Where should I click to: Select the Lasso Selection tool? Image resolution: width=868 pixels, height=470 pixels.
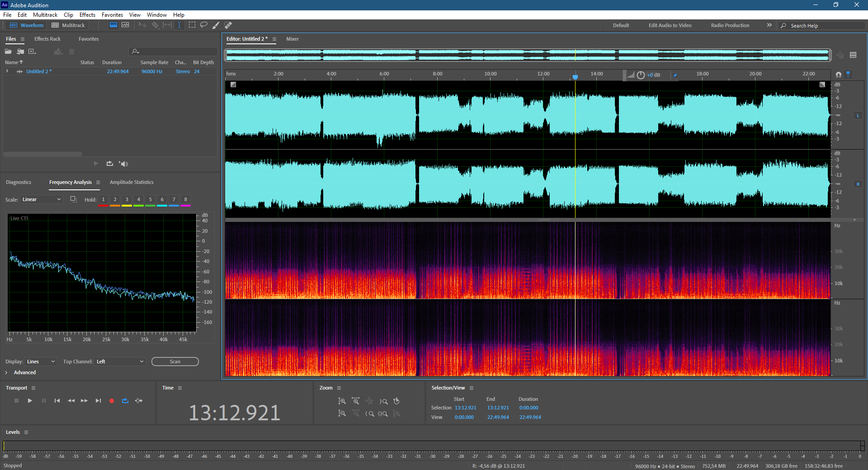pos(204,25)
